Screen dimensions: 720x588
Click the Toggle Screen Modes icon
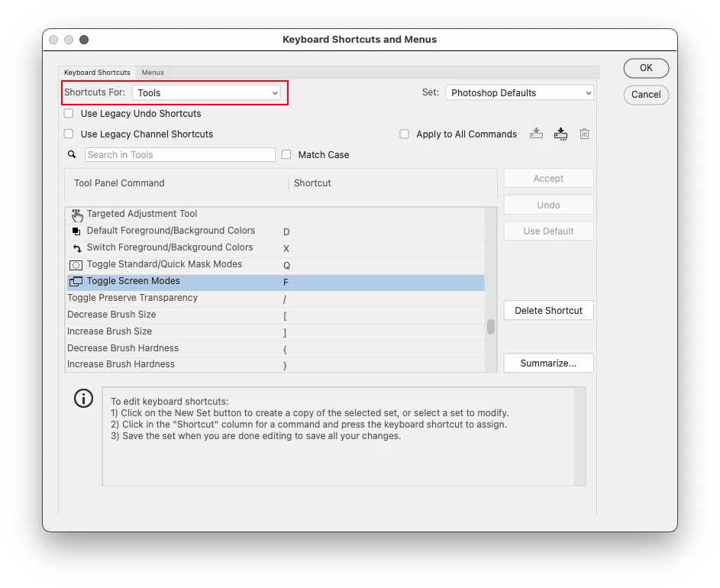76,282
